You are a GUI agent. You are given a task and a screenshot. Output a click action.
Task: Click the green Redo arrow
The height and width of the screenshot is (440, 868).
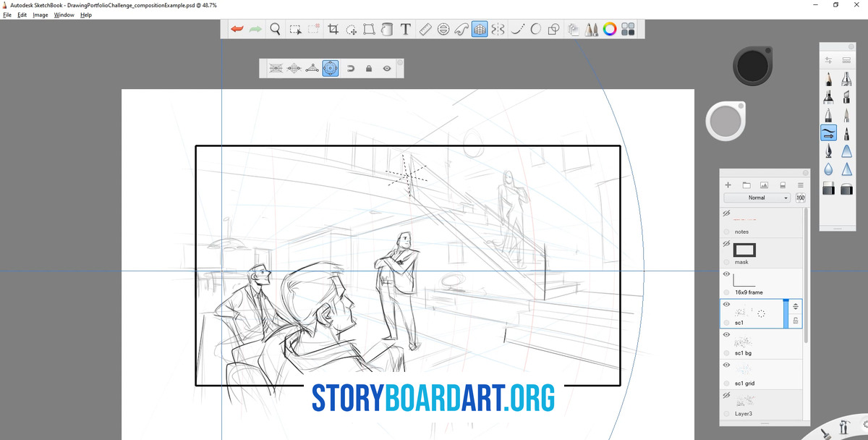pyautogui.click(x=255, y=29)
